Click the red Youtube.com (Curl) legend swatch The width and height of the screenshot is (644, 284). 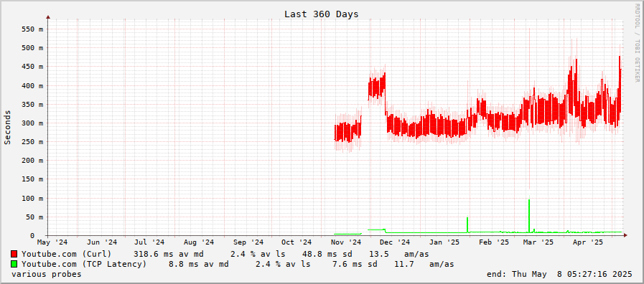(14, 254)
